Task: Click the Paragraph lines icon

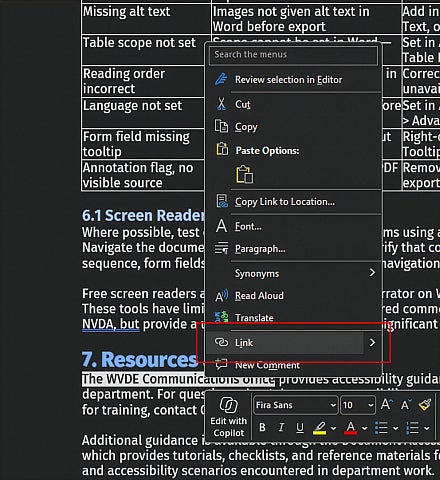Action: coord(221,248)
